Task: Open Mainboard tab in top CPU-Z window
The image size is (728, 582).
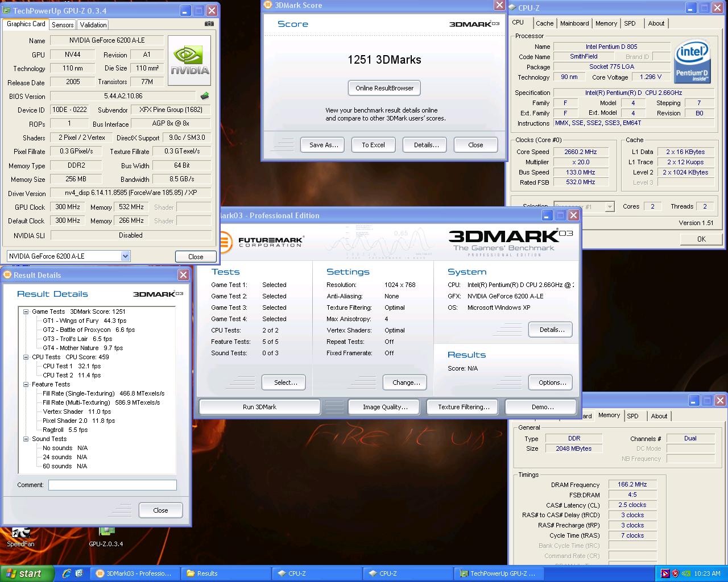Action: (574, 23)
